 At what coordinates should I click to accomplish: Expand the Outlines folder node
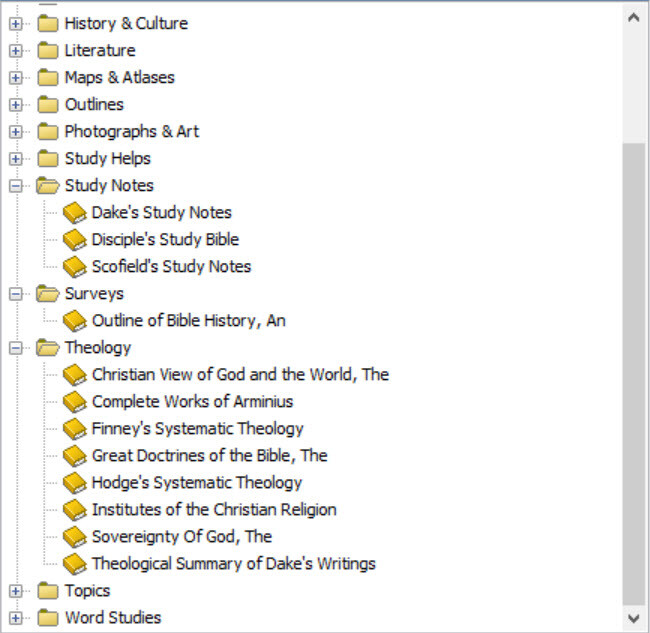15,104
